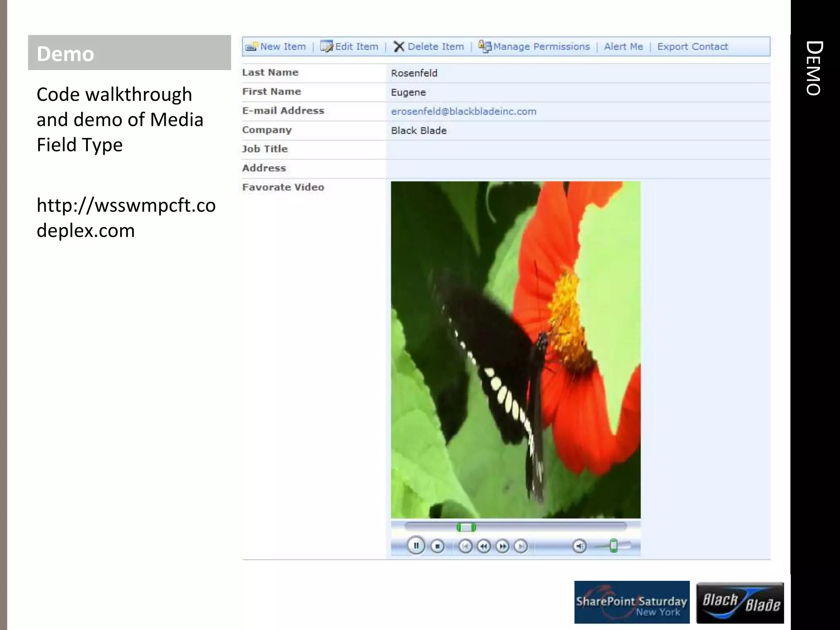Pause the butterfly video playback

point(416,546)
